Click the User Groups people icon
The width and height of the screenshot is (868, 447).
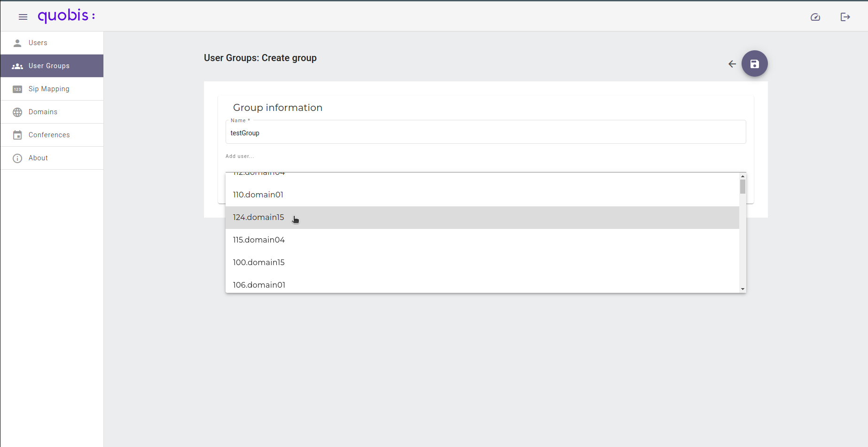17,66
